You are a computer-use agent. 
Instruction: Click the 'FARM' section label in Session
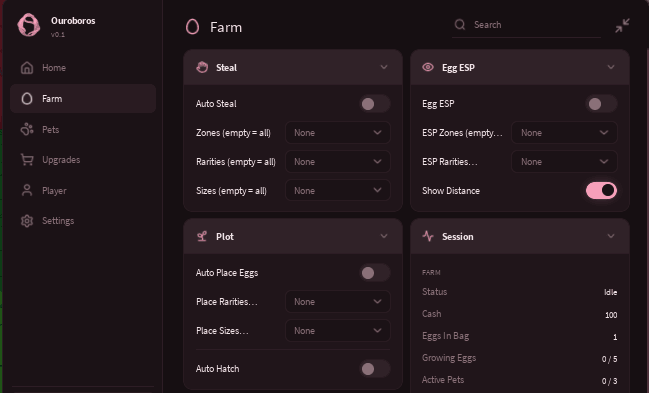[431, 272]
